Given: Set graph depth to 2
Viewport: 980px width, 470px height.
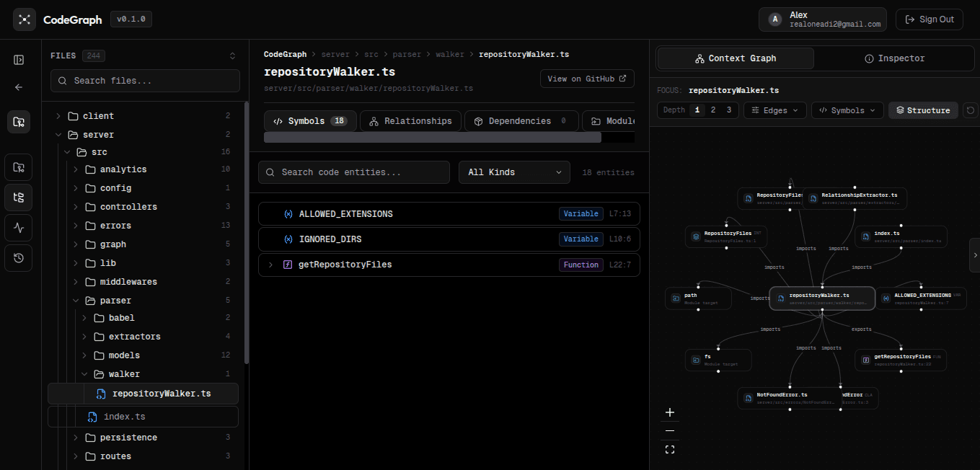Looking at the screenshot, I should pos(713,110).
